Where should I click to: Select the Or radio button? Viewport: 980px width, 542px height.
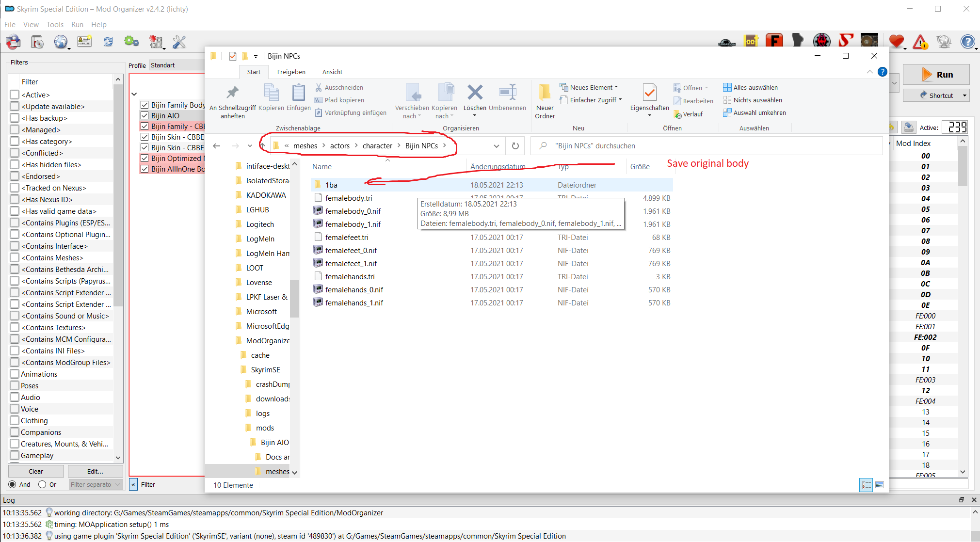click(42, 484)
